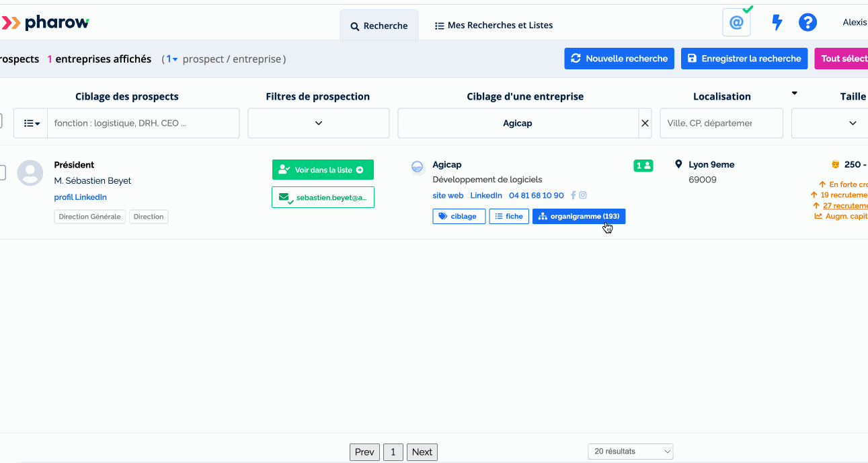The height and width of the screenshot is (463, 868).
Task: Open Mes Recherches et Listes tab
Action: point(494,26)
